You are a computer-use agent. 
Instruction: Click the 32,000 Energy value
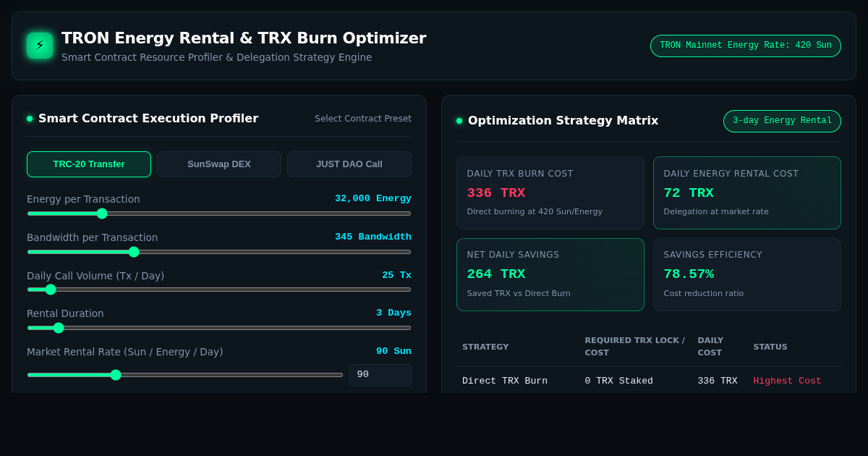point(373,198)
